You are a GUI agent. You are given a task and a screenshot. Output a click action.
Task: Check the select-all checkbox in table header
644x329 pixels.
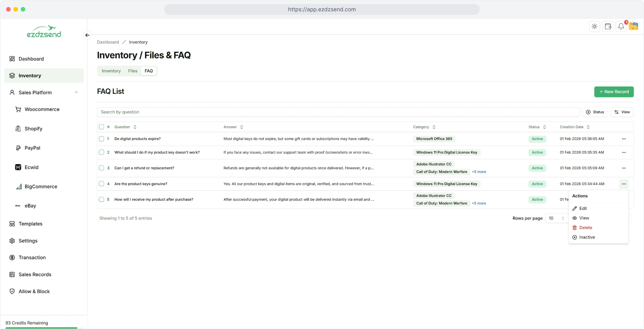(101, 127)
